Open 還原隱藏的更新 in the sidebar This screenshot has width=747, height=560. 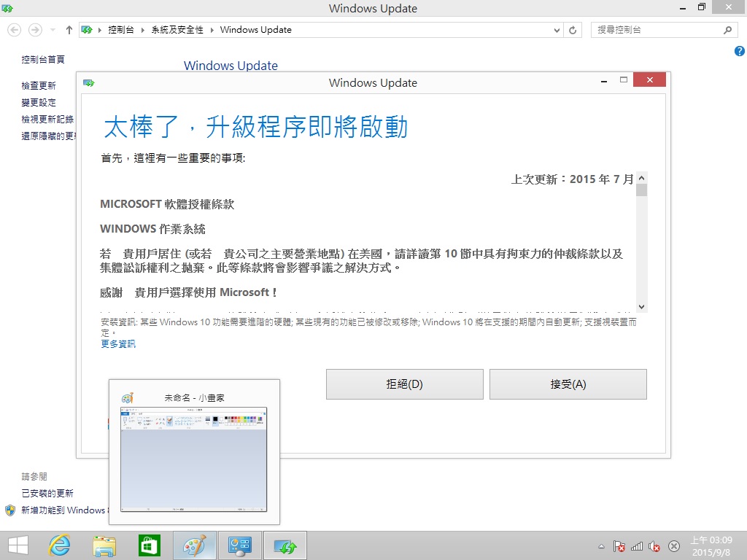click(x=49, y=136)
